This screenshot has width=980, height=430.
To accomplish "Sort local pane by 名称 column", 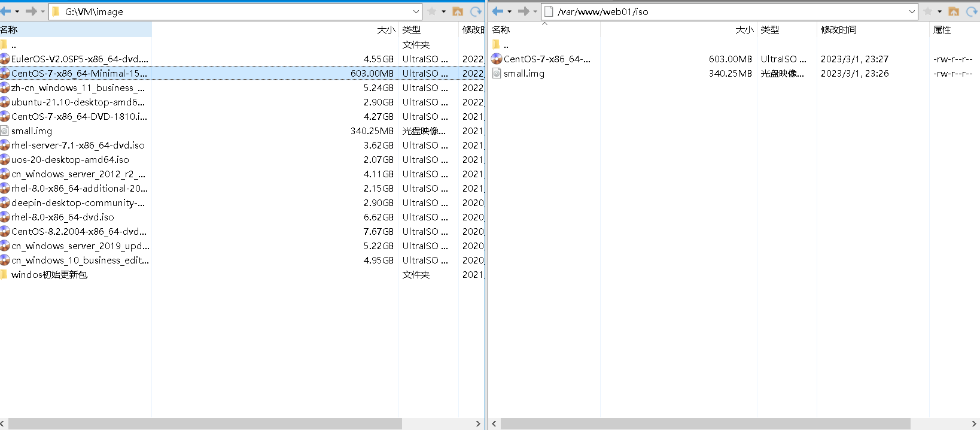I will pyautogui.click(x=75, y=29).
